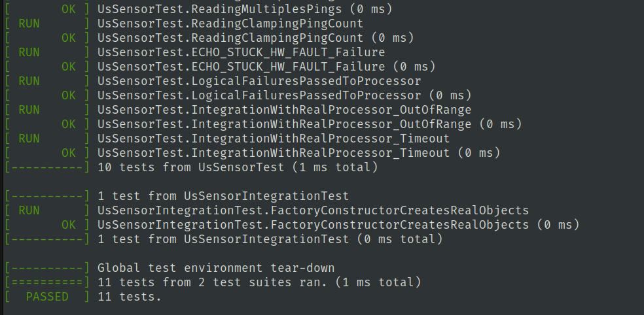Image resolution: width=644 pixels, height=315 pixels.
Task: Click the RUN line for FactoryConstructorCreatesRealObjects
Action: pos(313,210)
